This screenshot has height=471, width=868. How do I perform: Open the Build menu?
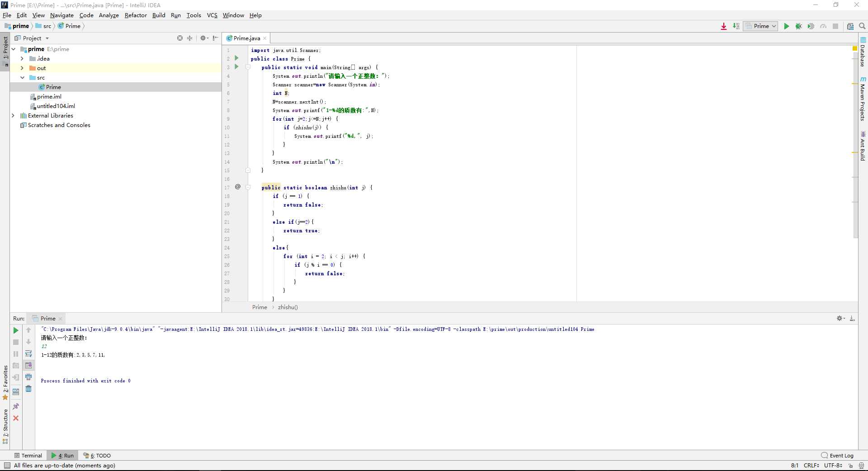tap(159, 15)
